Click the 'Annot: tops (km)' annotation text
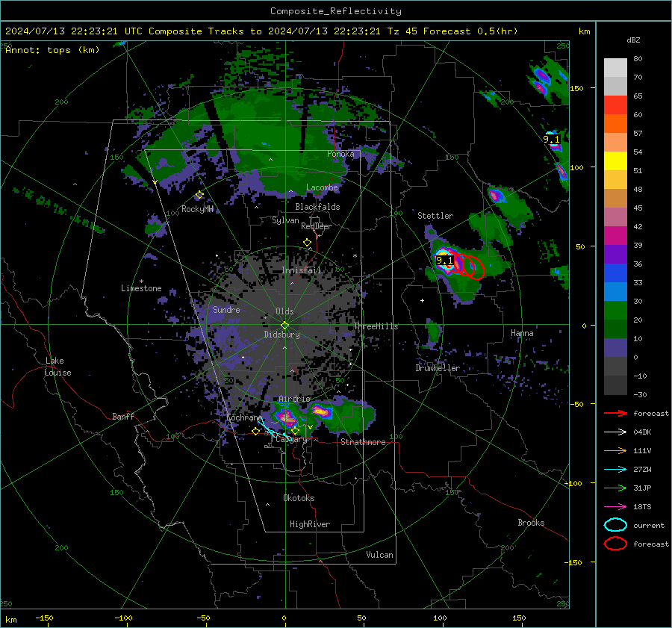This screenshot has width=672, height=628. click(x=52, y=50)
